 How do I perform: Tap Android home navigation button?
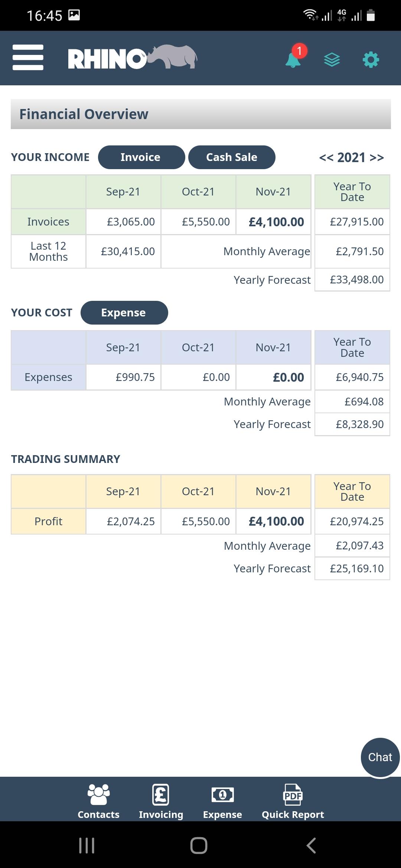(x=199, y=846)
